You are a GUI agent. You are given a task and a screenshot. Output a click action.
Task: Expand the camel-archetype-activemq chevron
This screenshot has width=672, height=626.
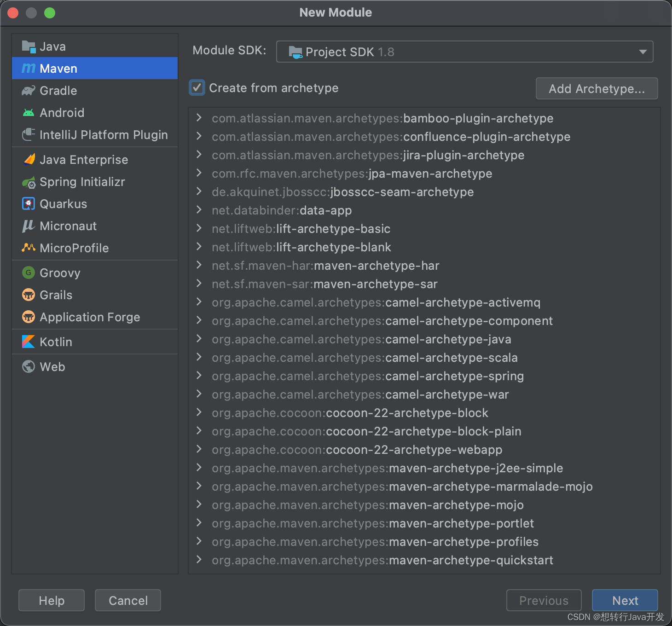pos(199,302)
